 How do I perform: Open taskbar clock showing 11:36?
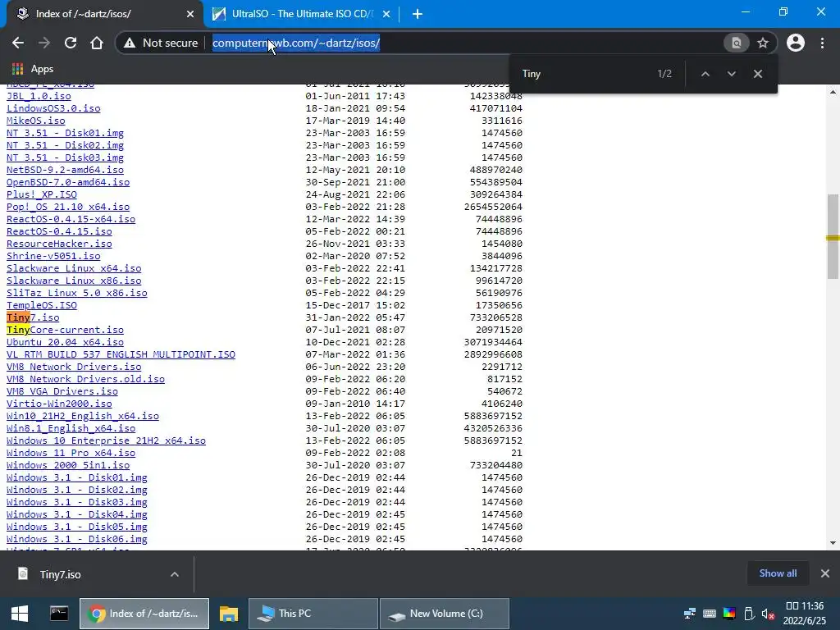click(x=804, y=614)
